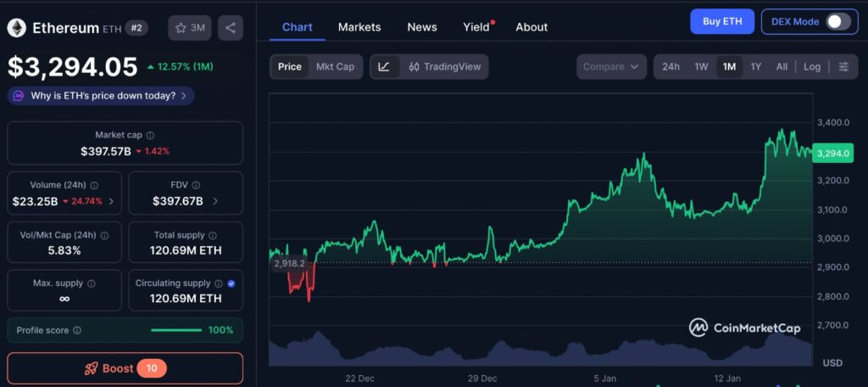The width and height of the screenshot is (868, 387).
Task: Click the 12.57% (1M) change text
Action: (x=185, y=67)
